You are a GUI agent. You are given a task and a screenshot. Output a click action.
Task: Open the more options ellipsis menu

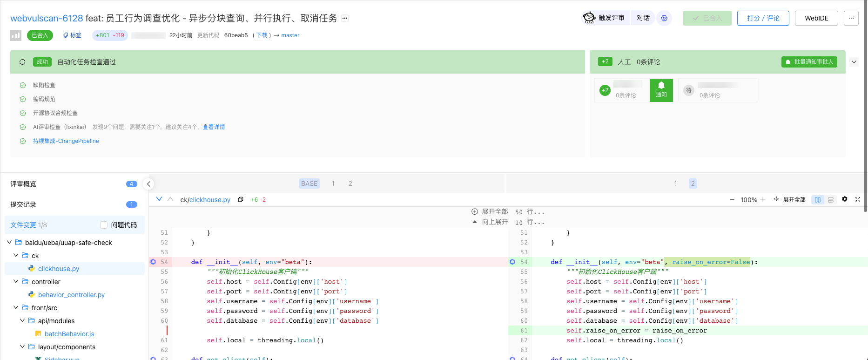[851, 18]
